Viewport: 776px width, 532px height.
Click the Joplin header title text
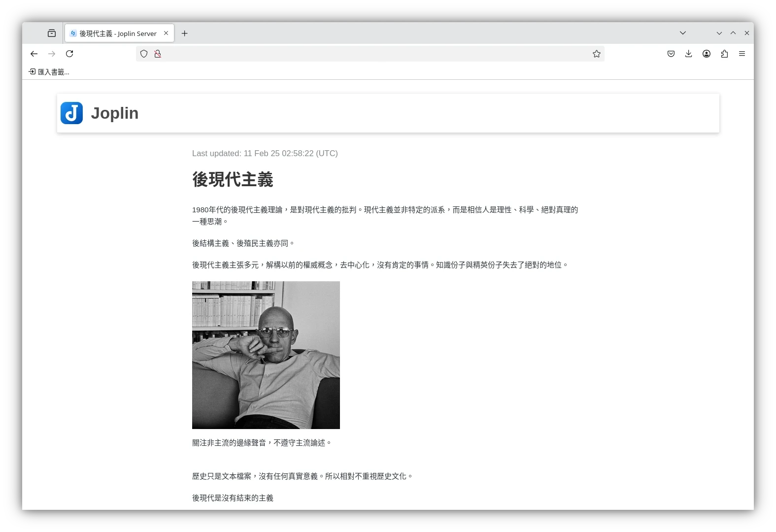pos(115,113)
